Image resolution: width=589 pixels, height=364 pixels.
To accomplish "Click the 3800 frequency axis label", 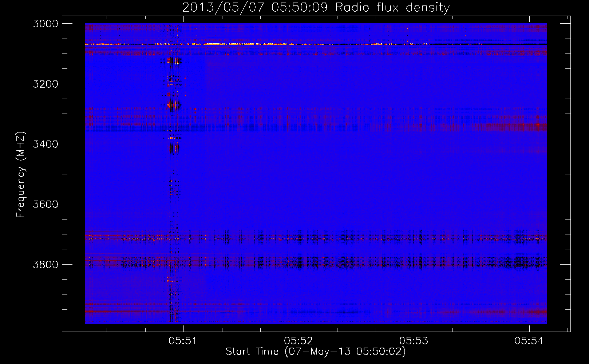I will (46, 264).
